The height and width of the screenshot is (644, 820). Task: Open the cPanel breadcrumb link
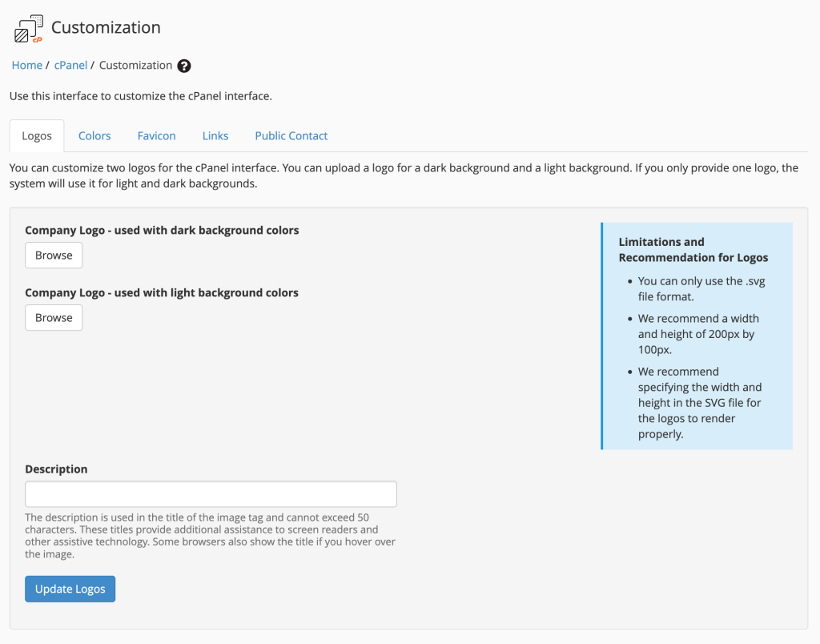tap(70, 65)
